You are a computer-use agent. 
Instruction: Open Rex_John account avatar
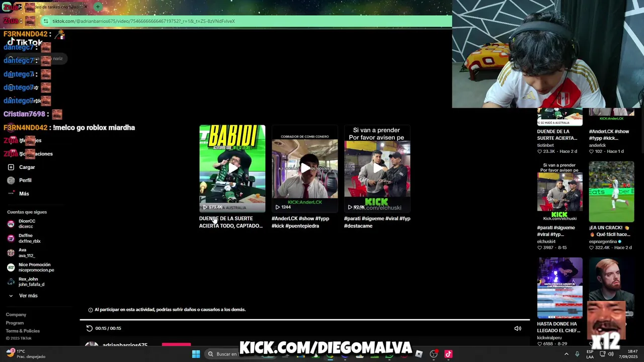click(x=11, y=282)
